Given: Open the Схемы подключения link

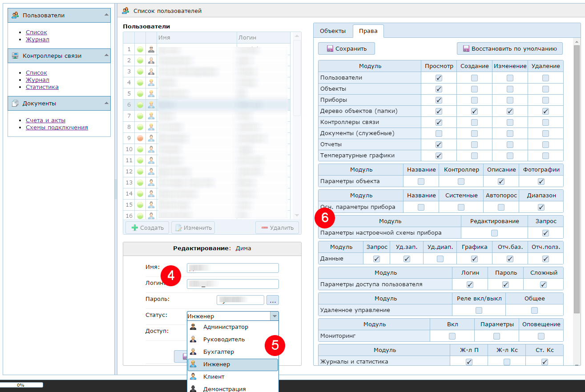Looking at the screenshot, I should coord(56,128).
